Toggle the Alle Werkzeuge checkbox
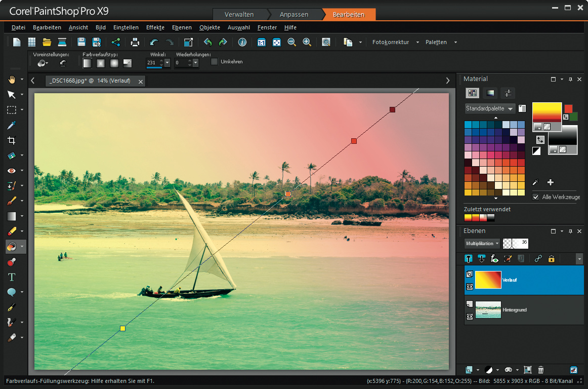 (536, 197)
